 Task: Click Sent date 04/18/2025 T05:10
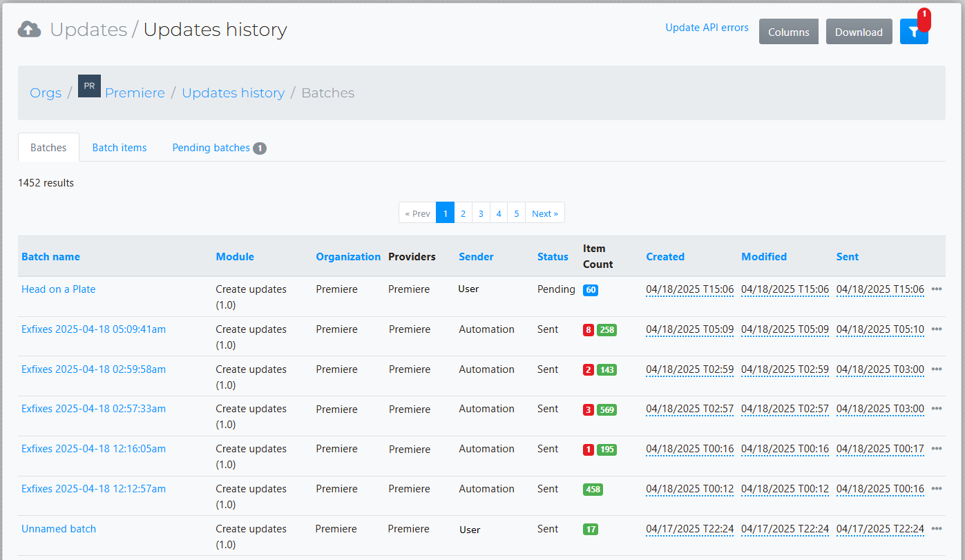tap(880, 329)
